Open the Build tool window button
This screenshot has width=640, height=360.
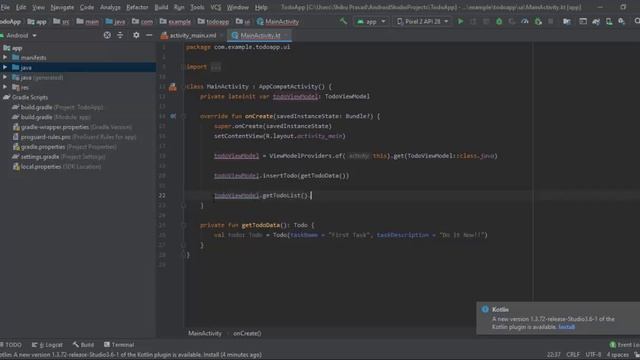click(x=83, y=345)
